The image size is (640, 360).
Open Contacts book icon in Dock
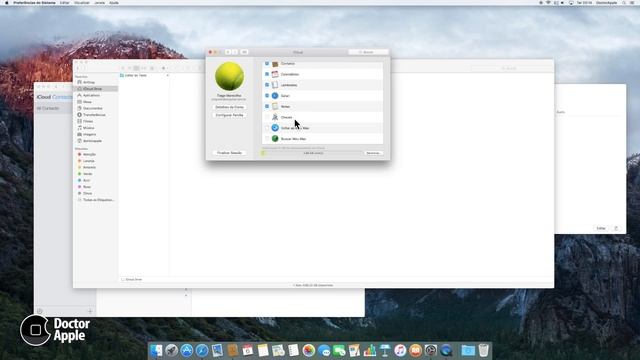click(232, 350)
